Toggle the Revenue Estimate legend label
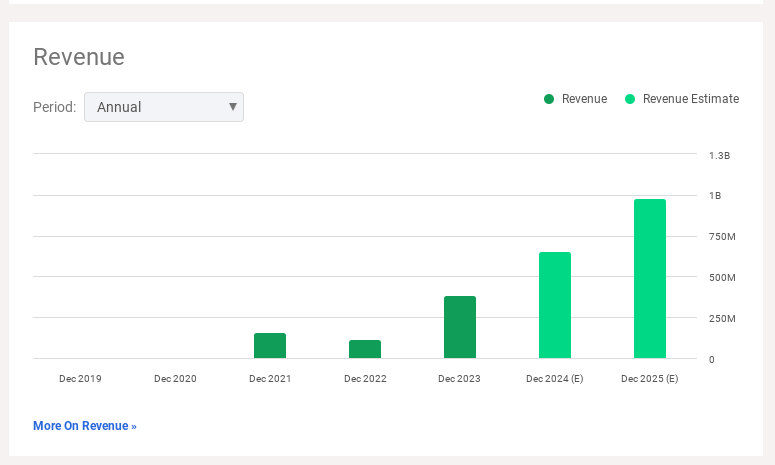Image resolution: width=775 pixels, height=465 pixels. point(690,99)
